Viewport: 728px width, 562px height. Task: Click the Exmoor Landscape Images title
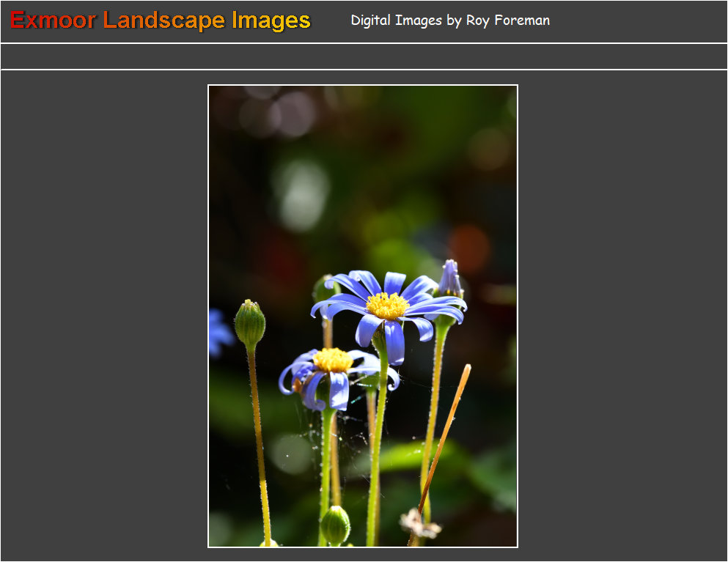point(161,21)
